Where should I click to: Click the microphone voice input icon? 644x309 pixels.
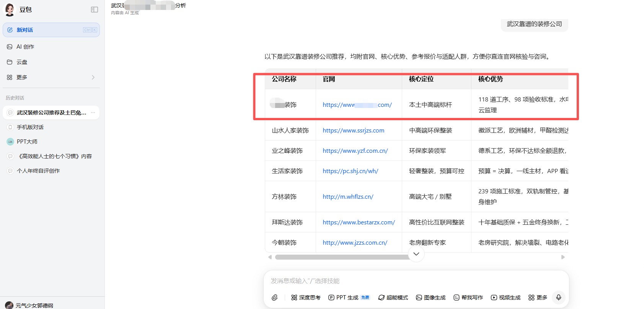pyautogui.click(x=559, y=298)
